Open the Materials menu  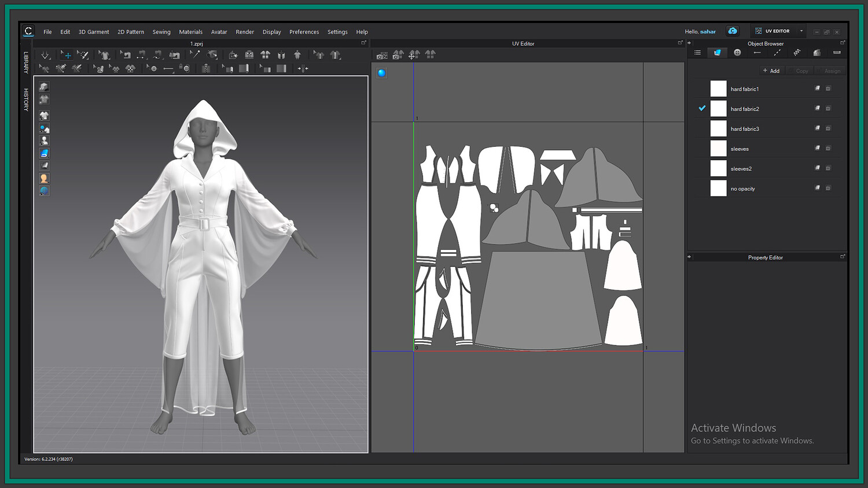coord(190,32)
